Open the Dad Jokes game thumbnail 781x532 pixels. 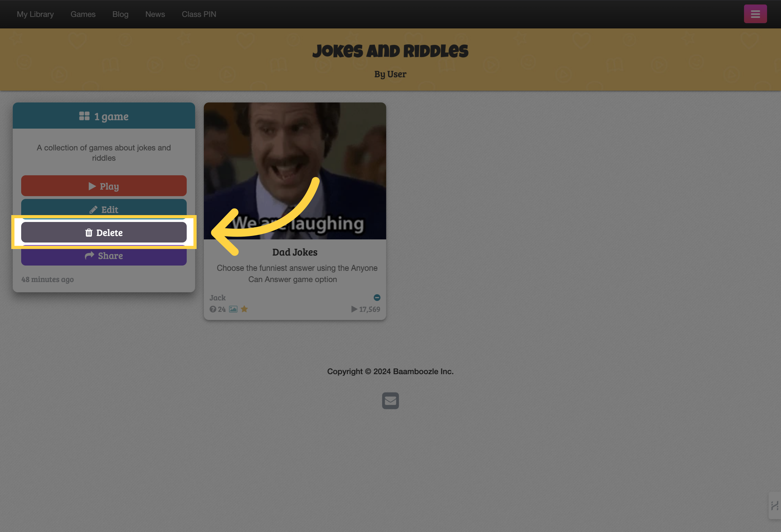(295, 171)
